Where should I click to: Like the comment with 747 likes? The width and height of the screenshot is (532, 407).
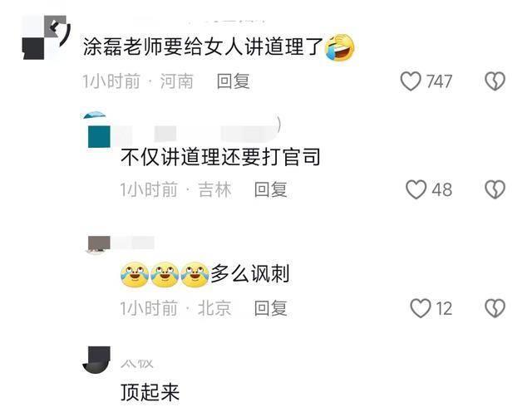click(411, 81)
